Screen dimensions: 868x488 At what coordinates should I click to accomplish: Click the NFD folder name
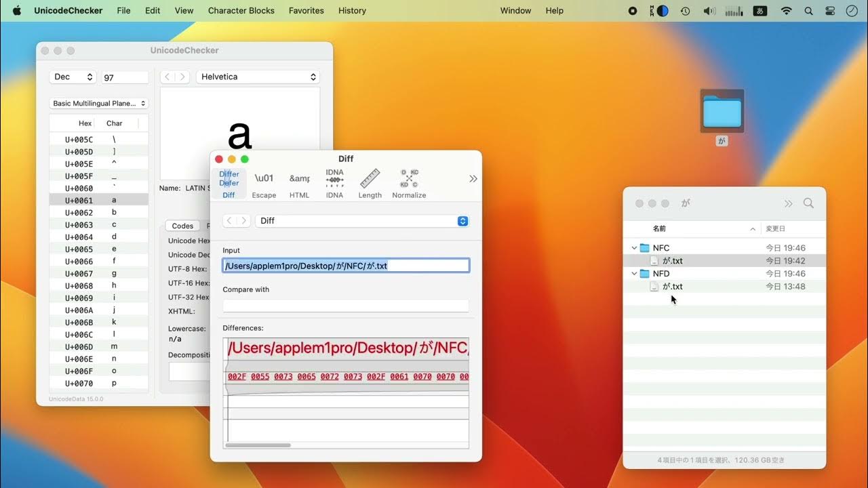[x=661, y=274]
